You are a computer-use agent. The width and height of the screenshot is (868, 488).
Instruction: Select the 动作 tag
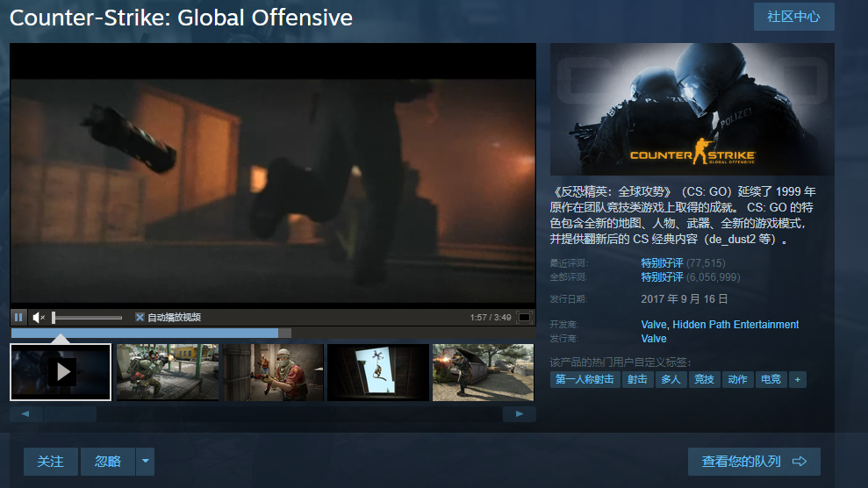[737, 379]
